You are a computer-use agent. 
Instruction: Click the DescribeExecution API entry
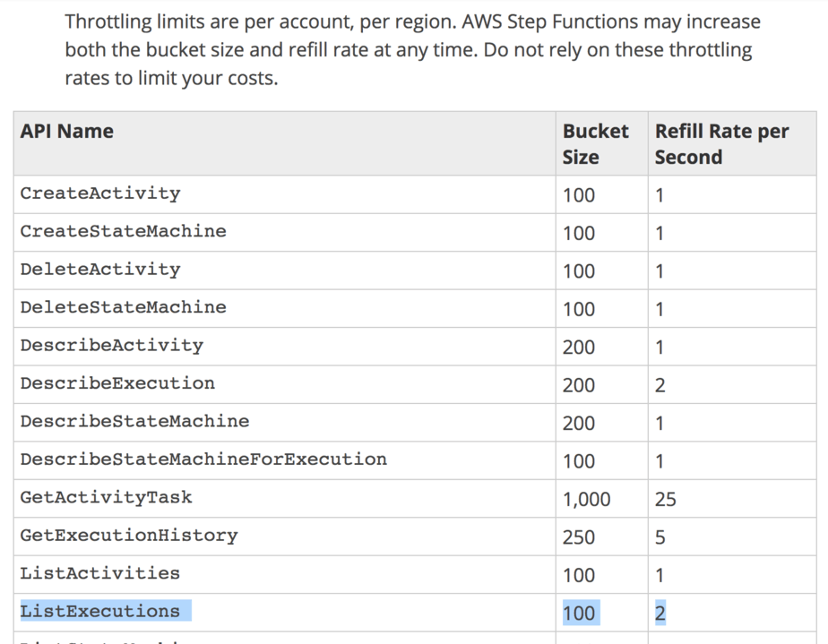coord(117,383)
